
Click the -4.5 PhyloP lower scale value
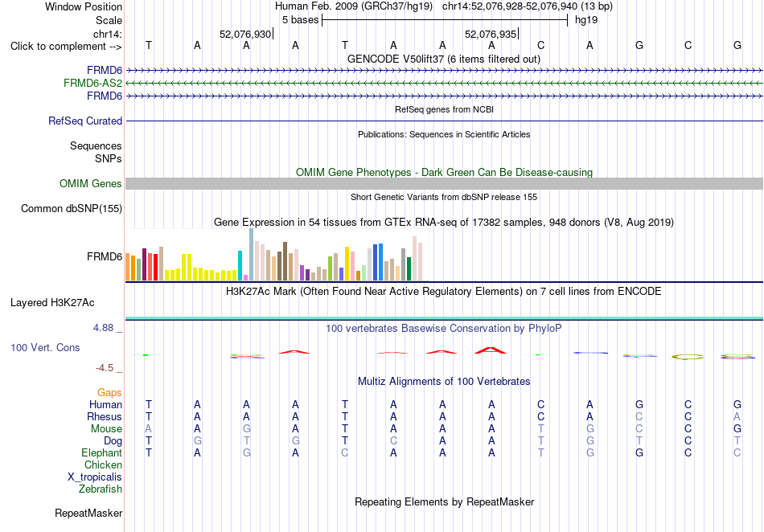pyautogui.click(x=105, y=368)
